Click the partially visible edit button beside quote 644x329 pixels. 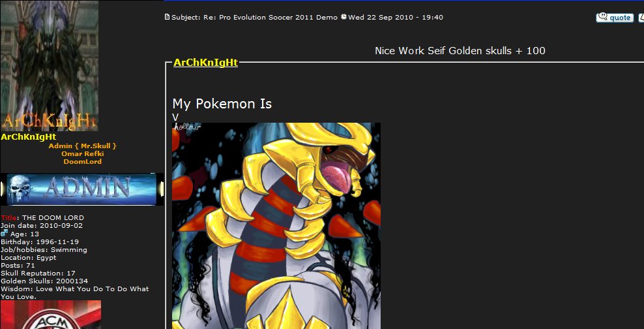click(641, 17)
